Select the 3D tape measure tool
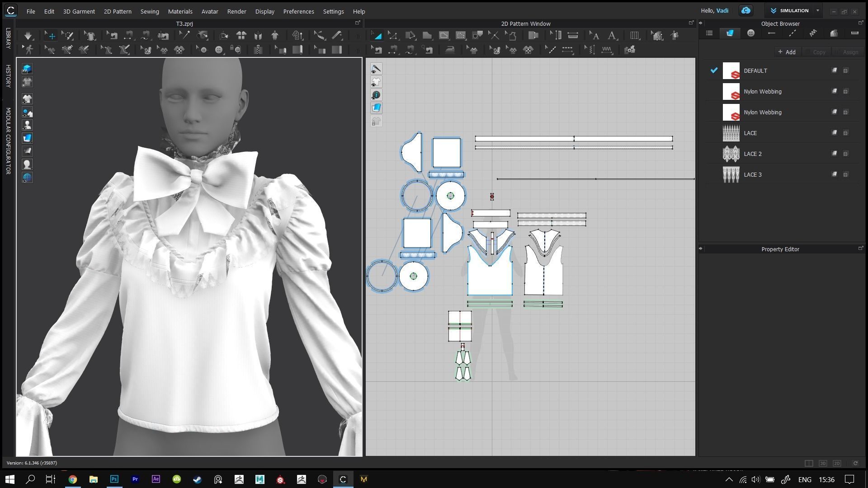The image size is (868, 488). 337,35
